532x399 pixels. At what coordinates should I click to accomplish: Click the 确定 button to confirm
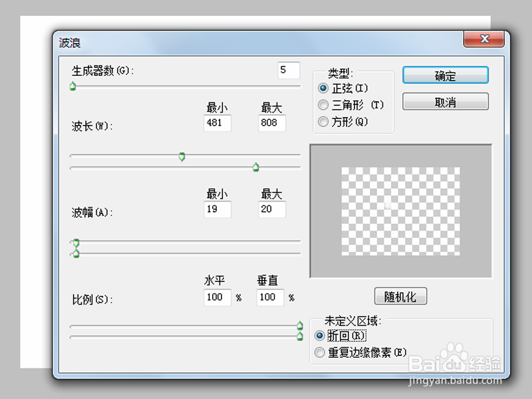point(445,75)
